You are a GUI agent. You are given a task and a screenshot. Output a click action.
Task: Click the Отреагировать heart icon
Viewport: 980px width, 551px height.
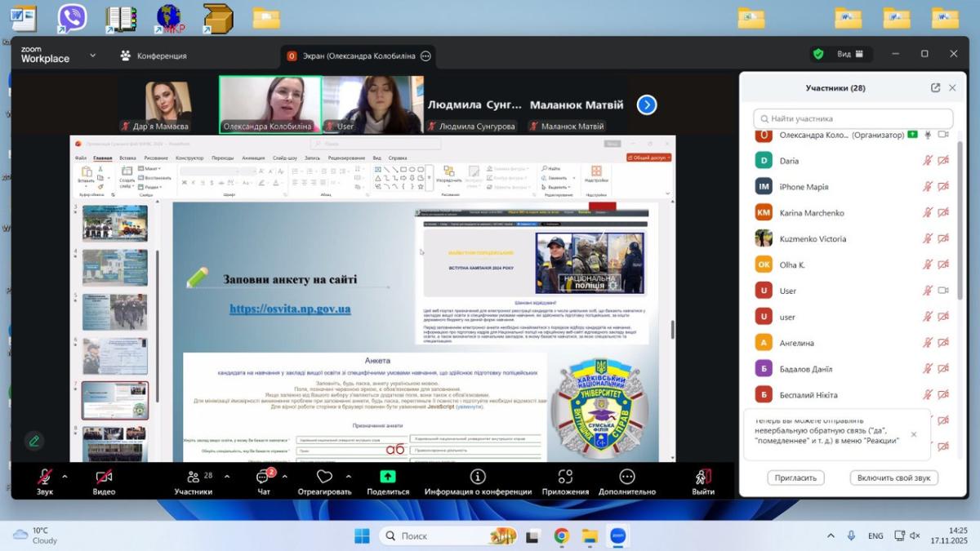(324, 477)
